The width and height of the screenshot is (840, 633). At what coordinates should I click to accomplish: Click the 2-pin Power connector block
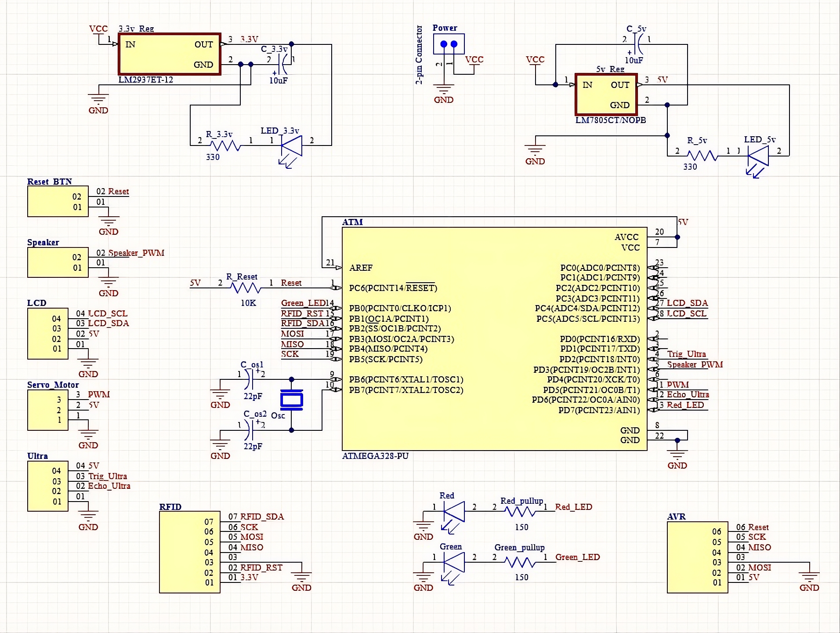(449, 43)
